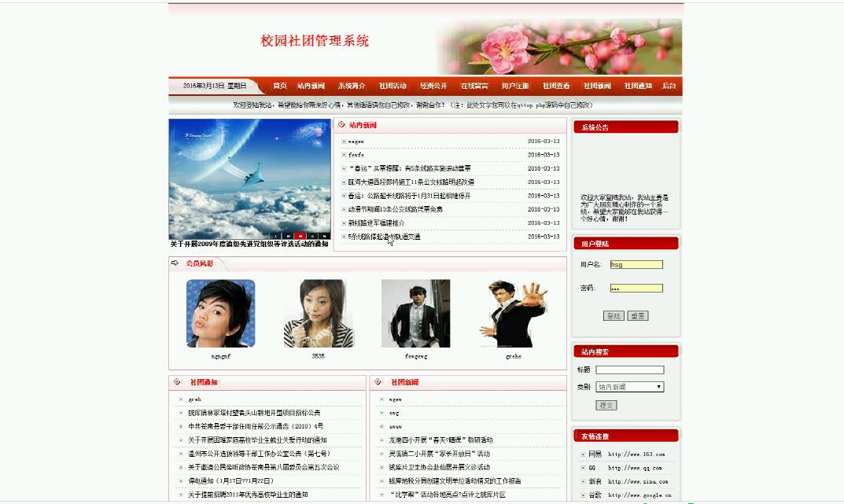This screenshot has width=844, height=504.
Task: Open news on 公路超长线路 1月31日
Action: click(409, 196)
